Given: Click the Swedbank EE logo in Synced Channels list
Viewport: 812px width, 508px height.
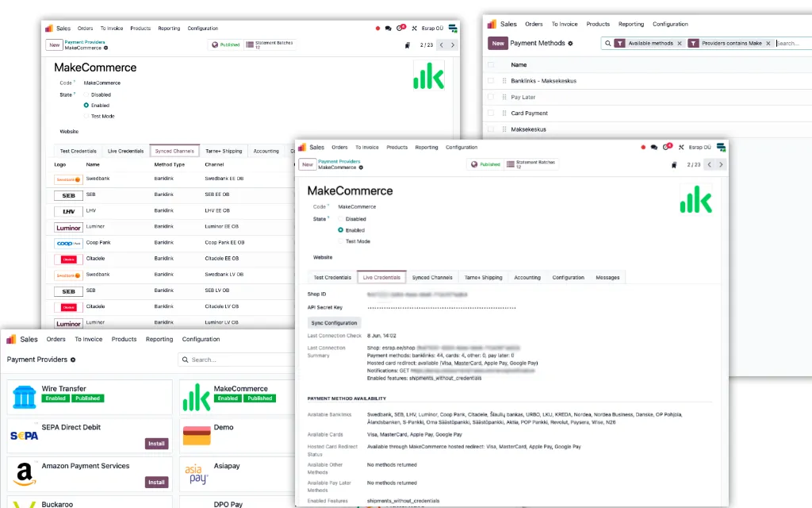Looking at the screenshot, I should coord(68,180).
